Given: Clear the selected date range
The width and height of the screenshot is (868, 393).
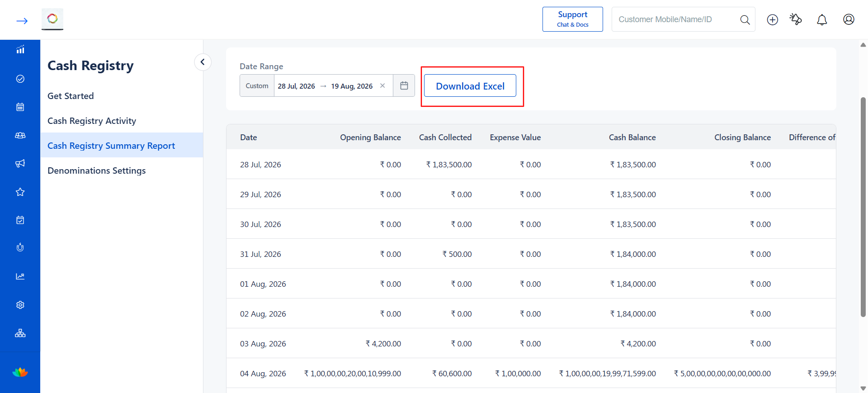Looking at the screenshot, I should (x=382, y=85).
